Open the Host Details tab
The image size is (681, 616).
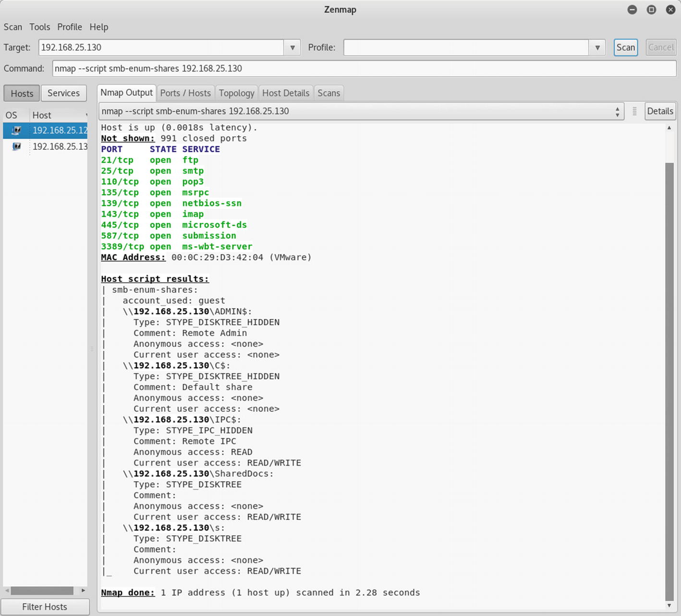[x=286, y=93]
